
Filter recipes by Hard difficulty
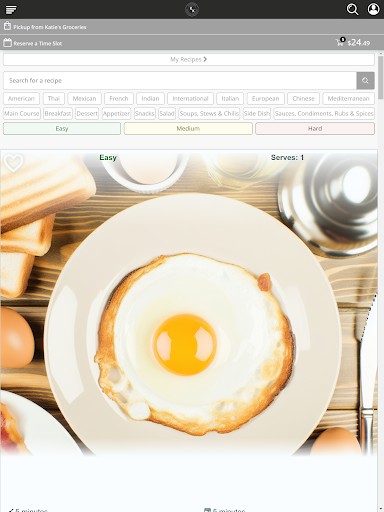click(x=315, y=129)
